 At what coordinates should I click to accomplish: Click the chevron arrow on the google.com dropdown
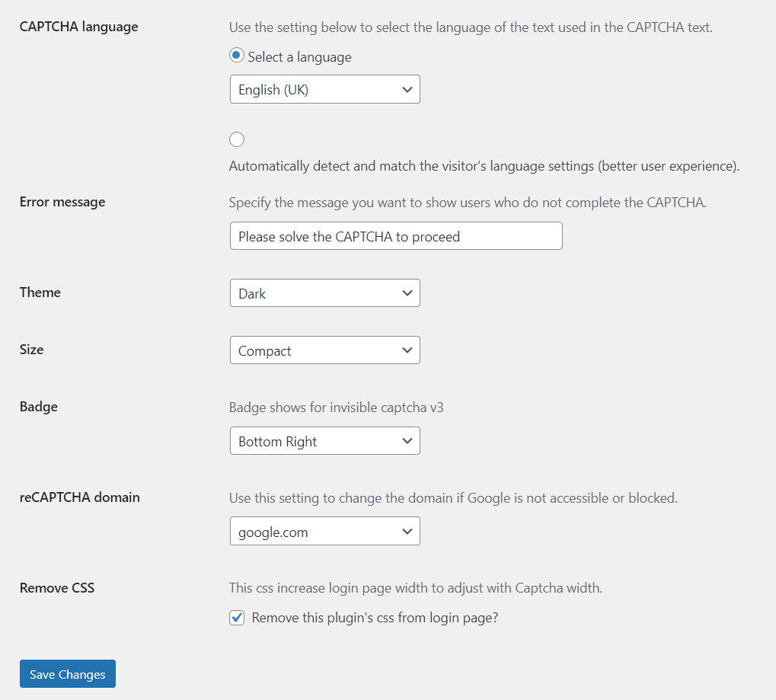click(407, 532)
